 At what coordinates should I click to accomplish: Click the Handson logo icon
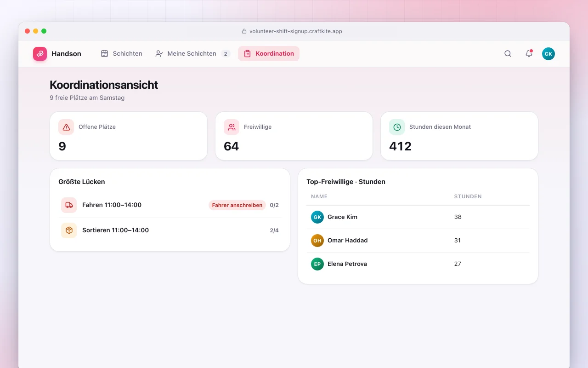[40, 54]
